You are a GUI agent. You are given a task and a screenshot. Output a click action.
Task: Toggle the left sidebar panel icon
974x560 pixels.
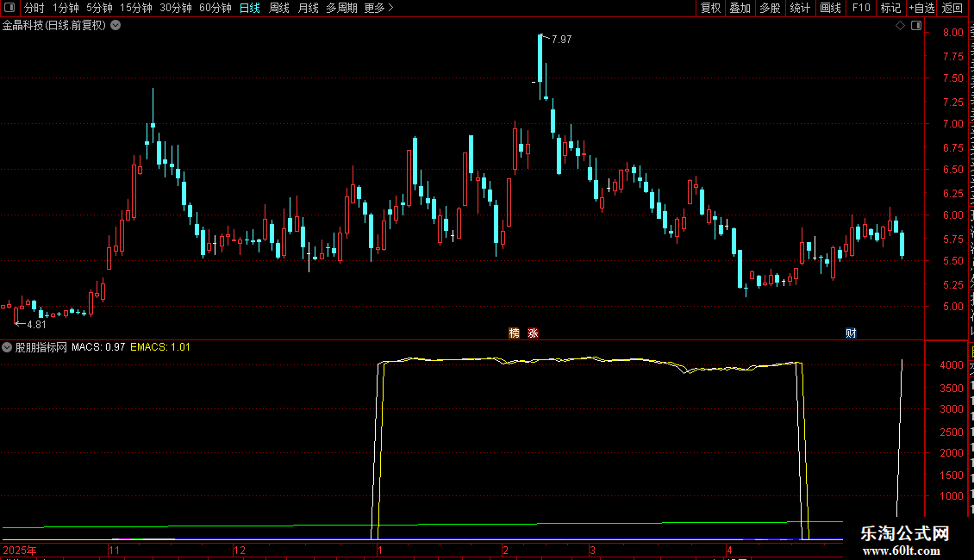tap(9, 8)
